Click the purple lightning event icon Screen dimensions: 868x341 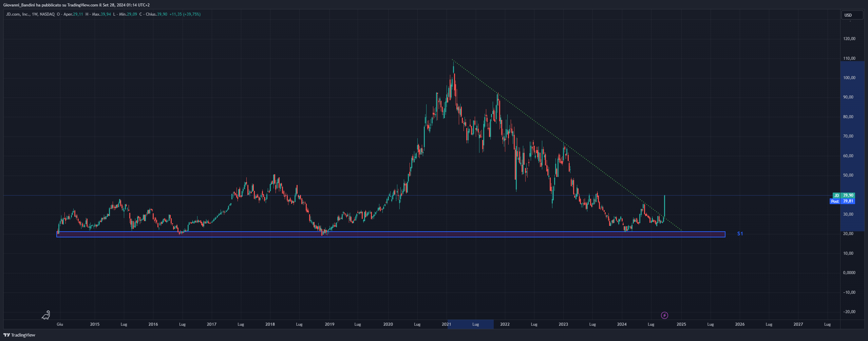pos(664,316)
